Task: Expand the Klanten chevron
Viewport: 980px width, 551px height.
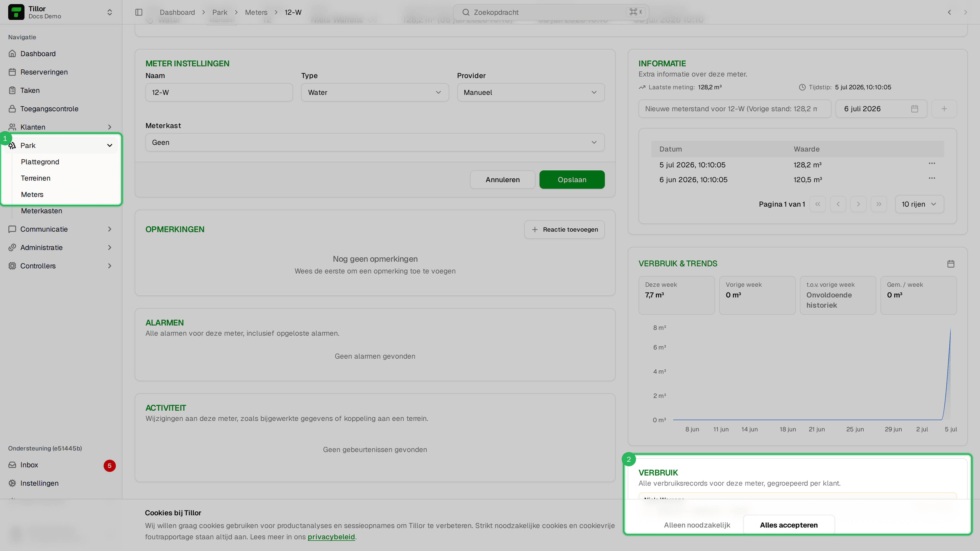Action: pyautogui.click(x=109, y=127)
